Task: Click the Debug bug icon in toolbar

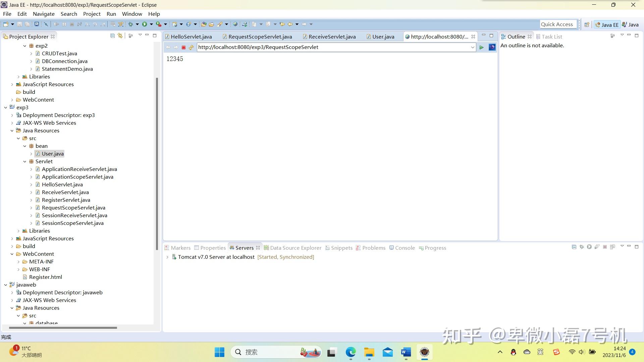Action: 131,24
